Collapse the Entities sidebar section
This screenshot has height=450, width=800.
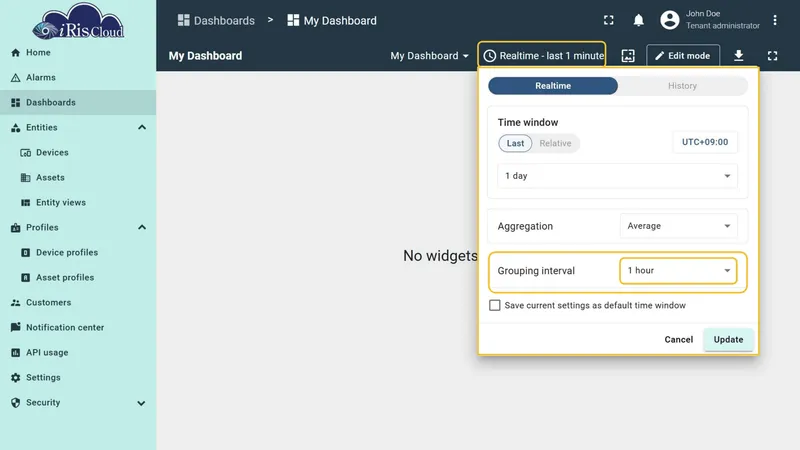click(x=142, y=128)
